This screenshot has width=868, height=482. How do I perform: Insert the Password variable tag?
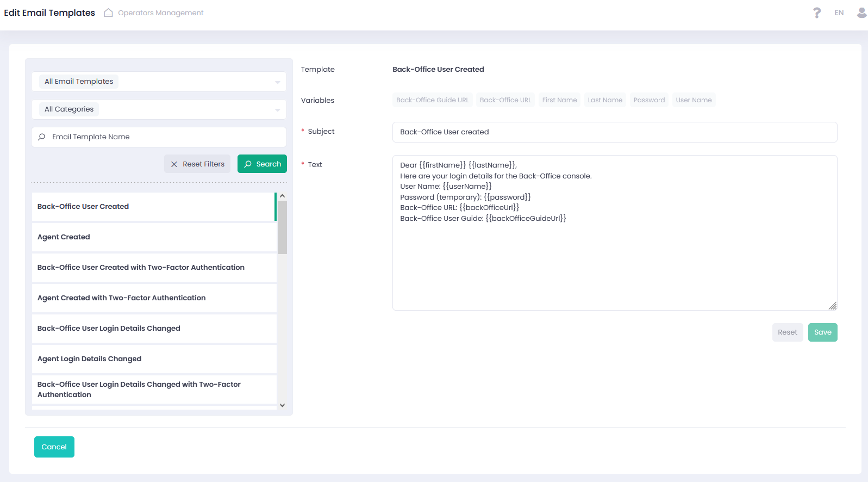click(649, 100)
